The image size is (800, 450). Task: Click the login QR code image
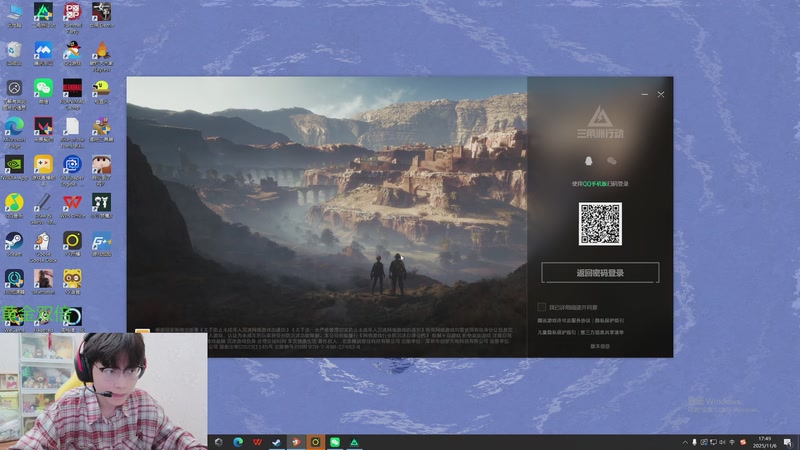tap(600, 224)
